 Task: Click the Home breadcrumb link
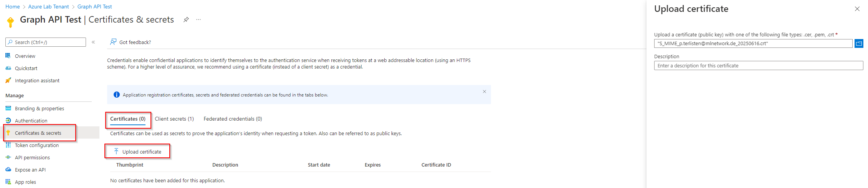(x=13, y=7)
